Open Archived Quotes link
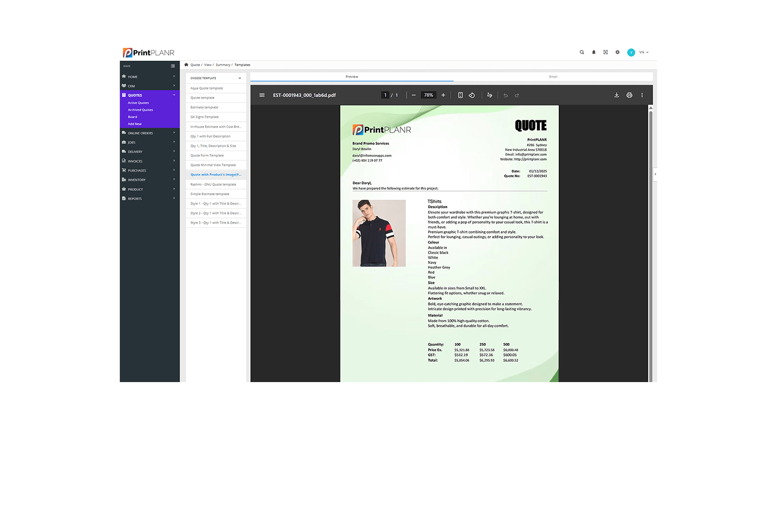This screenshot has width=778, height=532. point(141,110)
